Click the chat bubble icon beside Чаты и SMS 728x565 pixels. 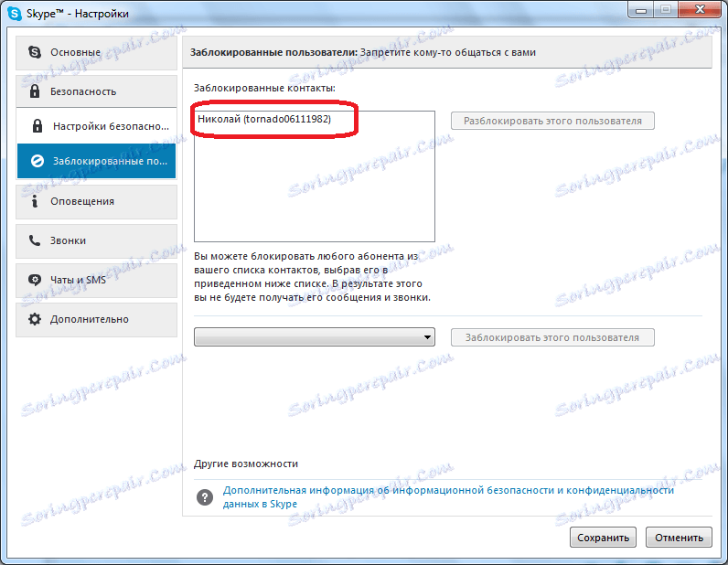[35, 280]
